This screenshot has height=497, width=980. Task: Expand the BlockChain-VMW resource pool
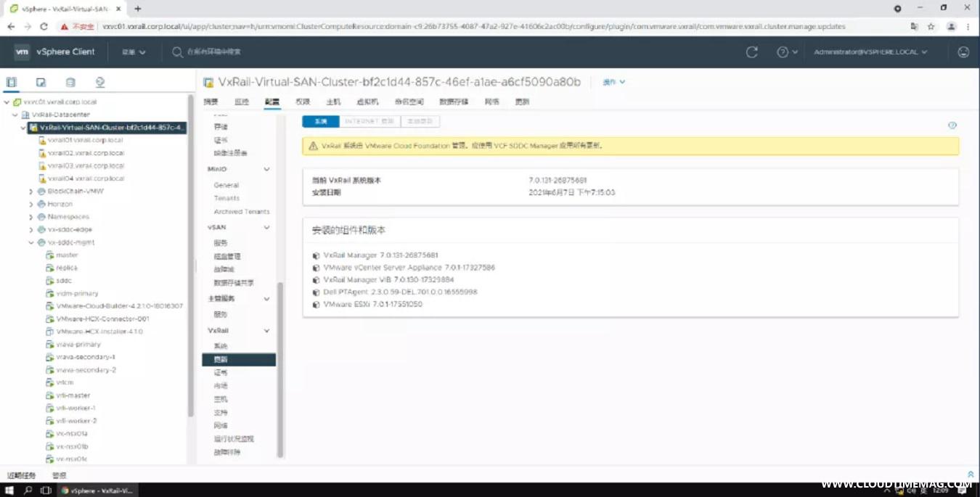pos(31,192)
